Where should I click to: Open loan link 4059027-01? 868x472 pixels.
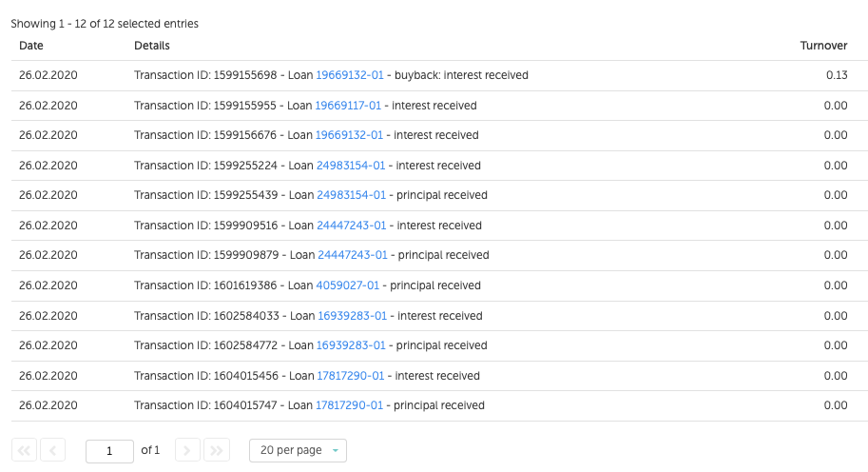click(x=348, y=285)
